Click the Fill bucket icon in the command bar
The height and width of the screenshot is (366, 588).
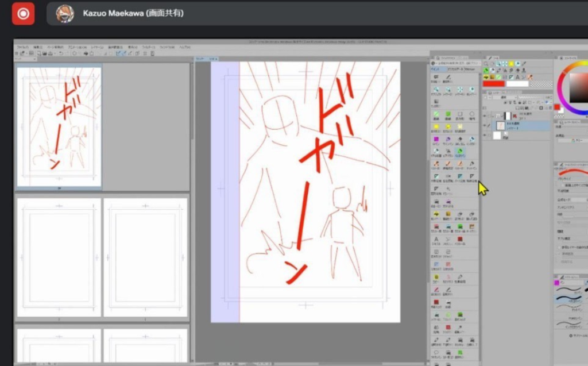click(86, 53)
